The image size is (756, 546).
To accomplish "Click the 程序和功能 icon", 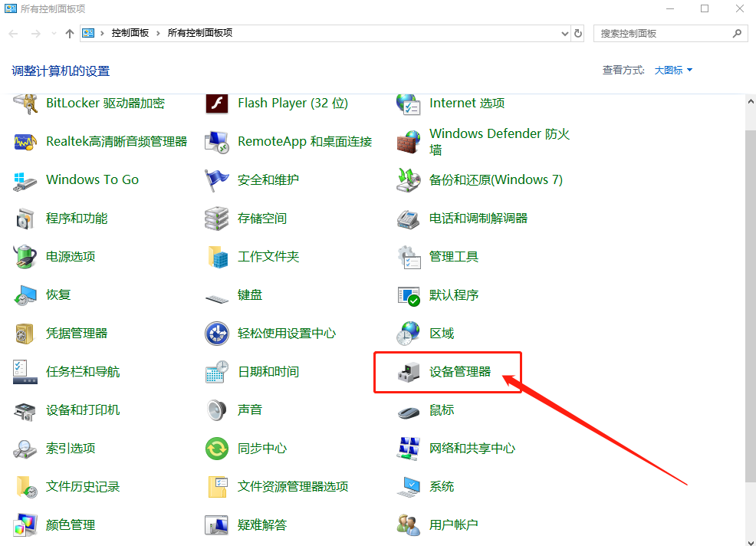I will click(x=25, y=219).
